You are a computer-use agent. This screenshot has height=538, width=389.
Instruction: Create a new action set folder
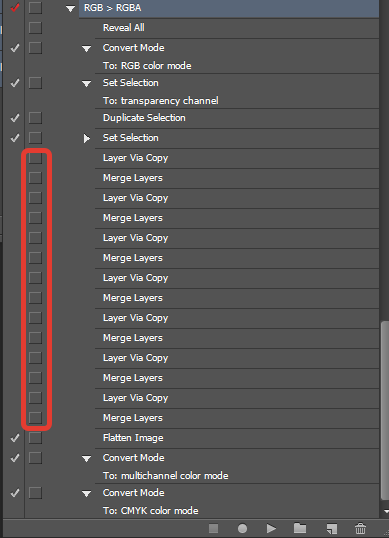click(x=300, y=528)
